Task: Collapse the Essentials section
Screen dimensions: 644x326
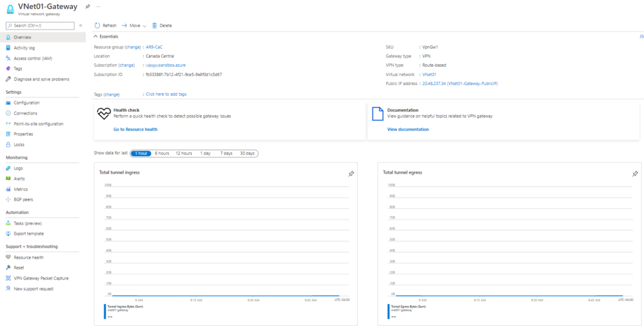Action: [106, 37]
